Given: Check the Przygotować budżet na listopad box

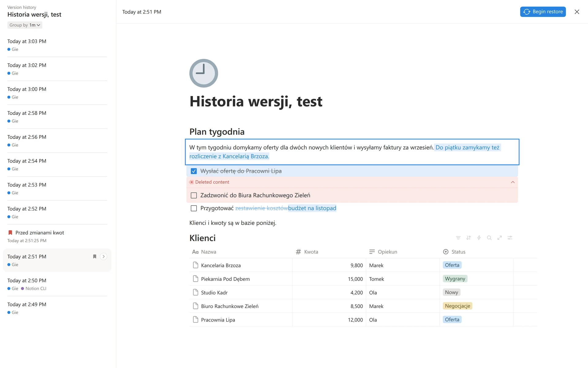Looking at the screenshot, I should point(194,208).
